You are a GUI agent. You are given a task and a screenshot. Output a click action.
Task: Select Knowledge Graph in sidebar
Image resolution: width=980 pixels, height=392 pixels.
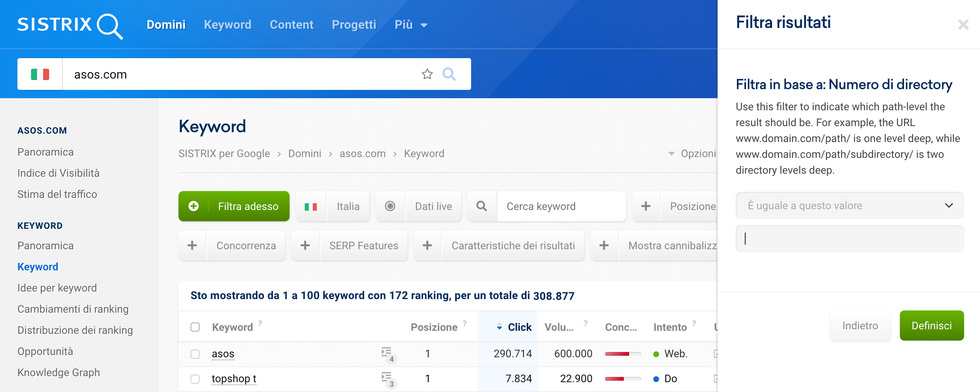click(x=59, y=373)
